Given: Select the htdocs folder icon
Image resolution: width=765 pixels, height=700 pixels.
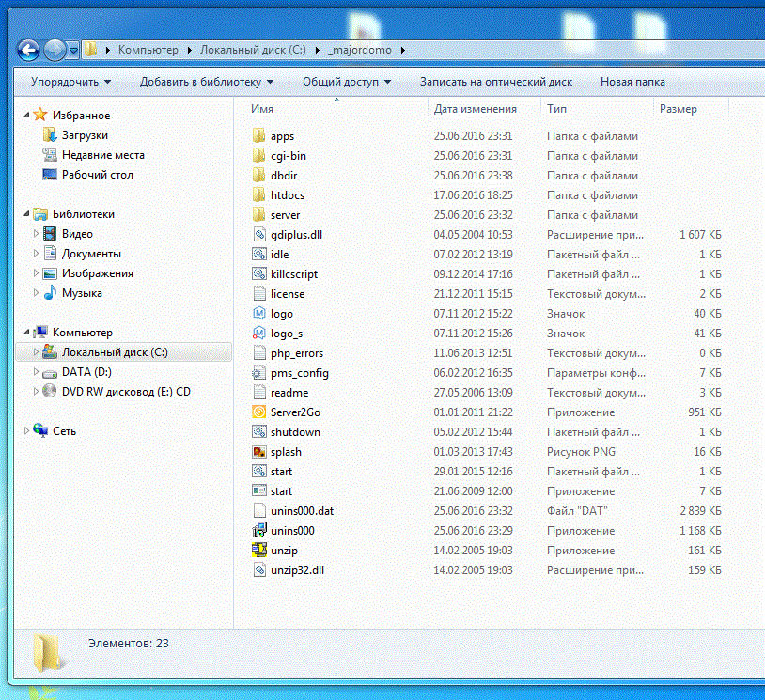Looking at the screenshot, I should (x=260, y=195).
